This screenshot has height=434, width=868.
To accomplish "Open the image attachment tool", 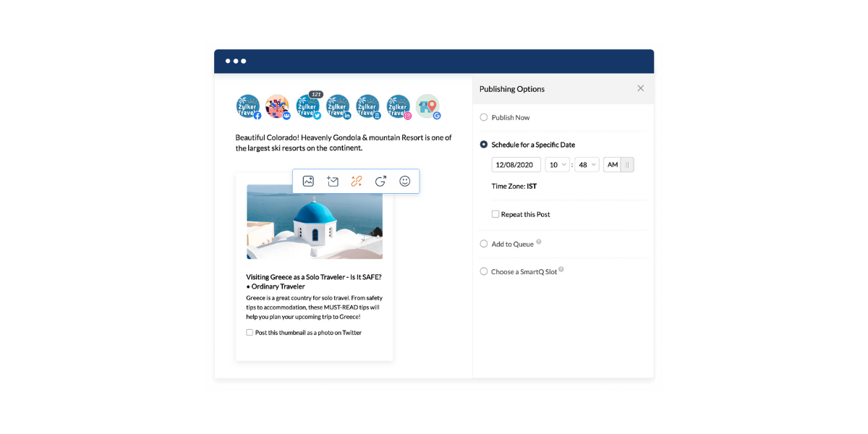I will point(308,181).
